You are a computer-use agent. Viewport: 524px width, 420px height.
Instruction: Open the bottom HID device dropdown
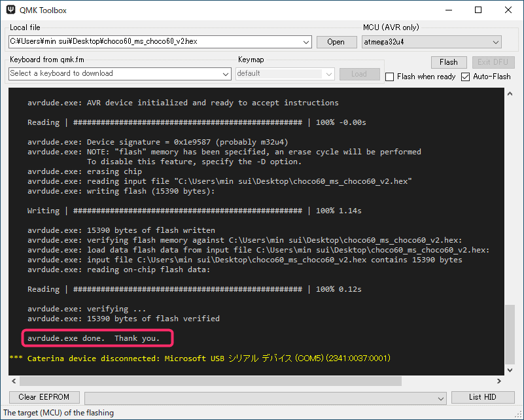tap(441, 398)
